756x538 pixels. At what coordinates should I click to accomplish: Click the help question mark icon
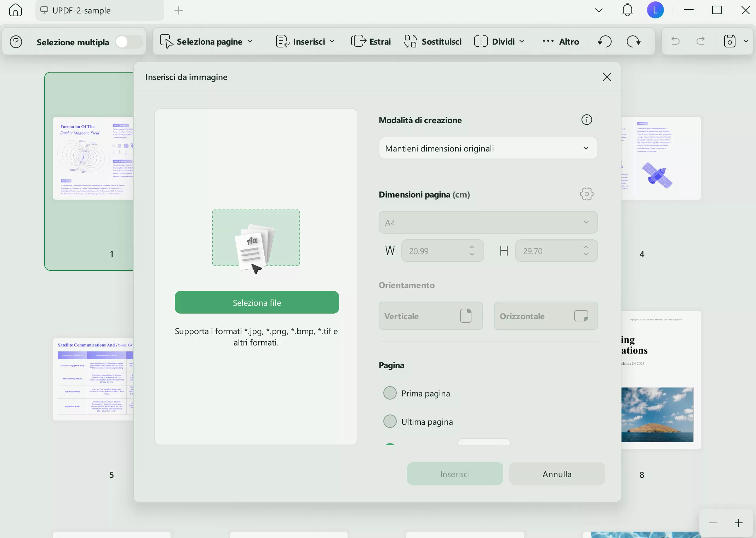click(16, 42)
